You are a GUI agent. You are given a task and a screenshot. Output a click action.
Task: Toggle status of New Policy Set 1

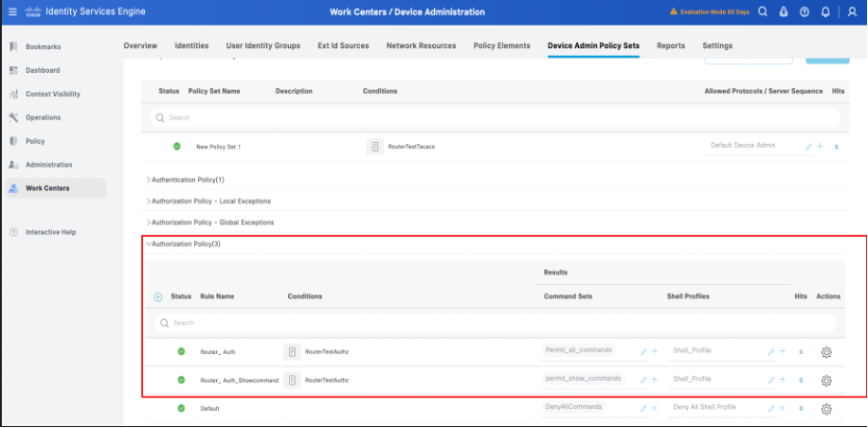(x=177, y=147)
